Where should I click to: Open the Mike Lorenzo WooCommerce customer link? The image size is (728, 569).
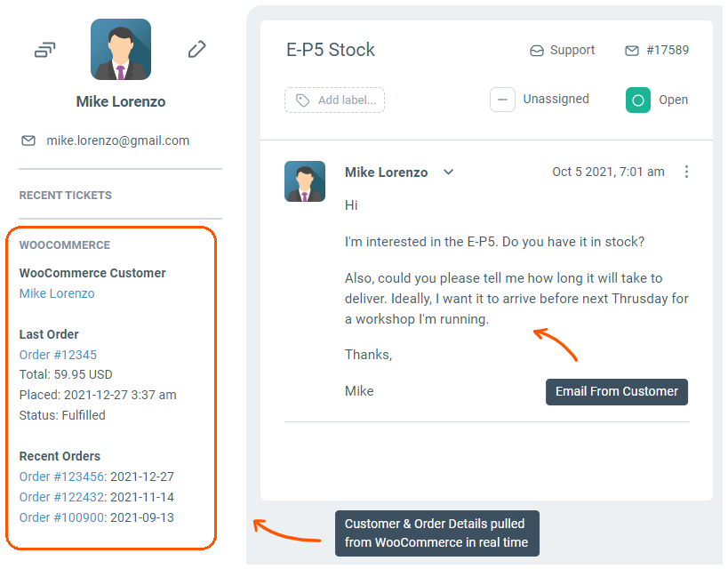(57, 293)
